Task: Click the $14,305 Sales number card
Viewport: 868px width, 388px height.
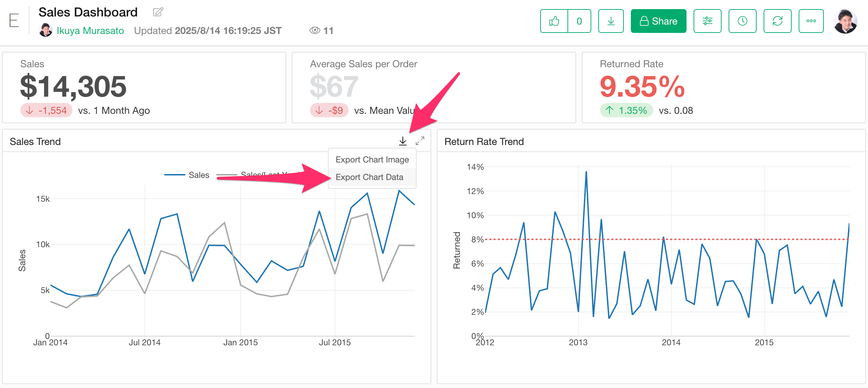Action: [73, 87]
